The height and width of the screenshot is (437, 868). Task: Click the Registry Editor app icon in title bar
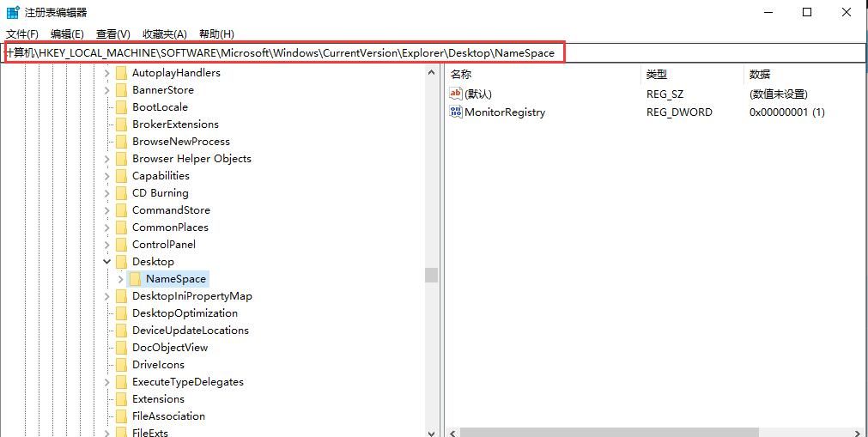12,12
